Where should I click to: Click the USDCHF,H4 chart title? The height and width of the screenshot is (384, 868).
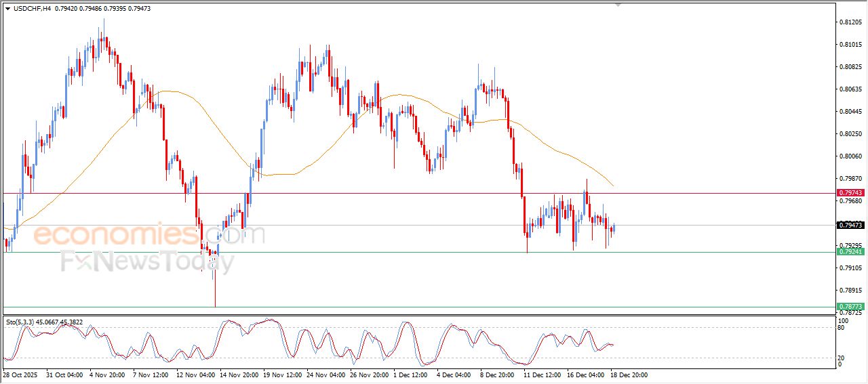point(33,9)
